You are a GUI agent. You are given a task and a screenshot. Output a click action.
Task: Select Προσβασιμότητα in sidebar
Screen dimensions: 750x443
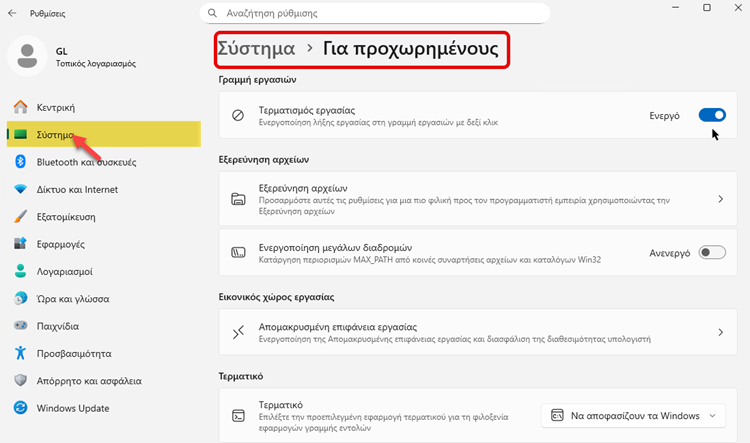tap(104, 353)
